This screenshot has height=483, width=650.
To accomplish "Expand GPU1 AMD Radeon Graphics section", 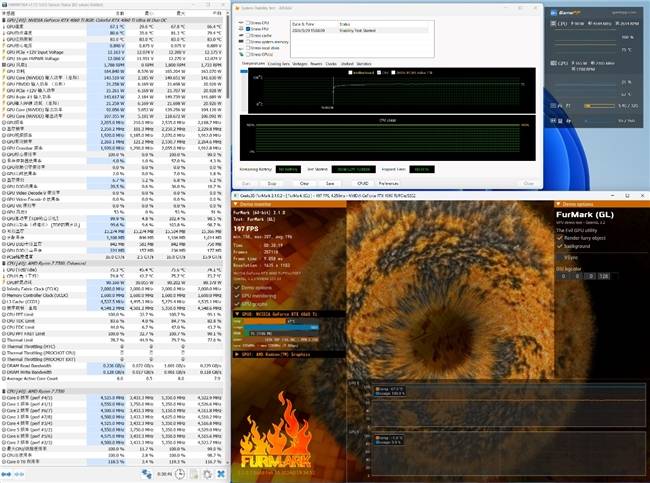I will click(289, 354).
